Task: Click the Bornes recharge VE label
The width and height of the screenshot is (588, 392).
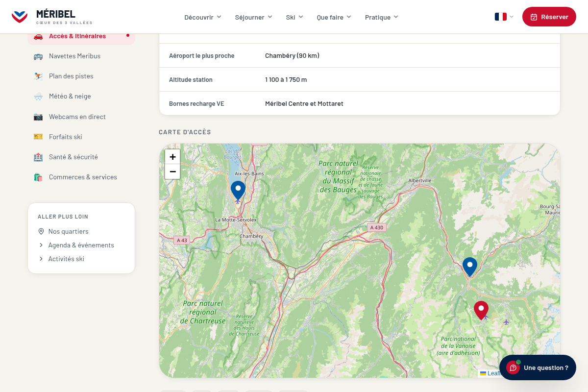Action: click(x=196, y=104)
